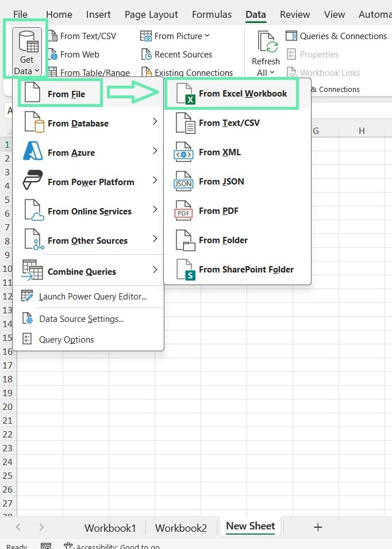392x549 pixels.
Task: Expand From Other Sources submenu chevron
Action: pos(155,239)
